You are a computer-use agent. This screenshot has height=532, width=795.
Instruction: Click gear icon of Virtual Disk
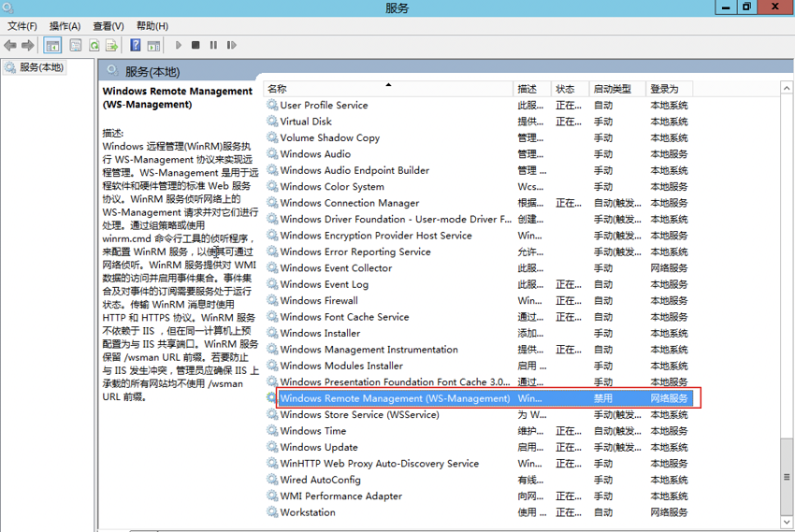[x=272, y=122]
